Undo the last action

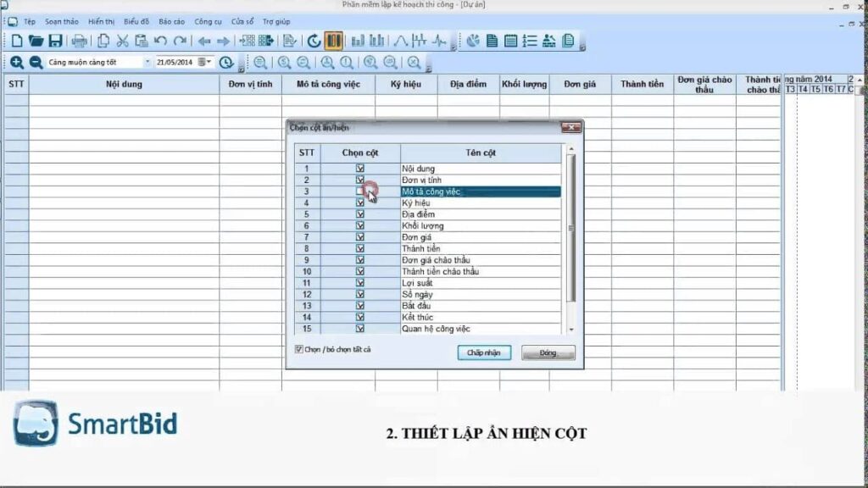coord(160,41)
